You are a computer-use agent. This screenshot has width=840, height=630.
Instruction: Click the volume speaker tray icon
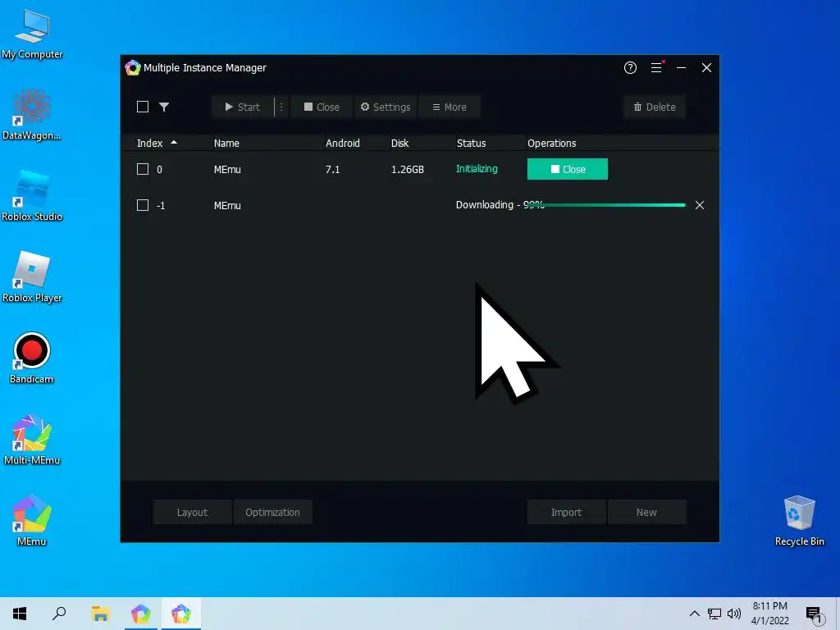tap(734, 614)
